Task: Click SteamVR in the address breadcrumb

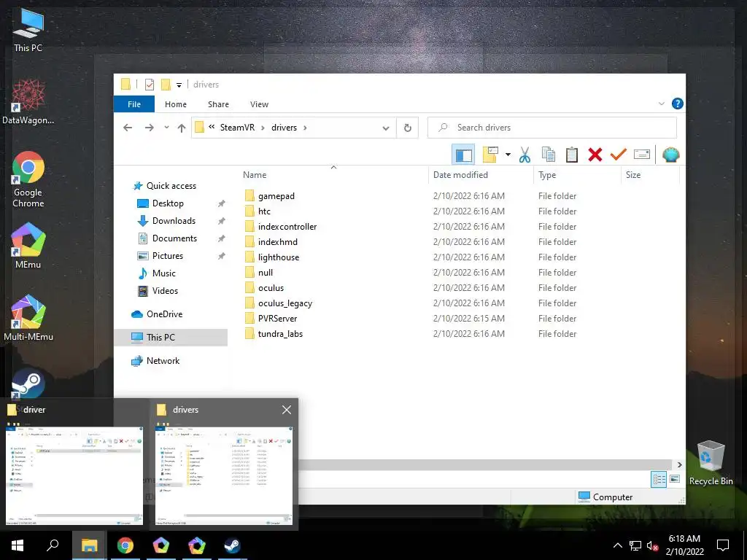Action: (x=237, y=128)
